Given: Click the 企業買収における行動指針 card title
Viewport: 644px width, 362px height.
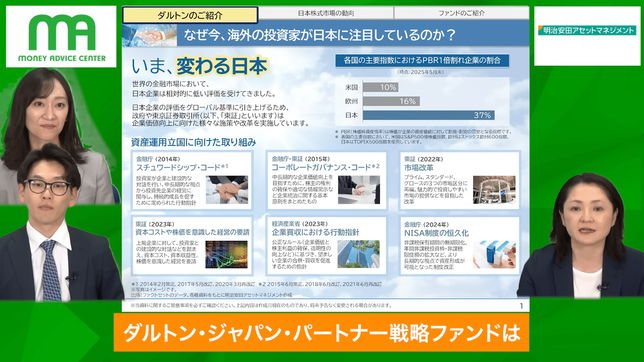Looking at the screenshot, I should click(x=316, y=232).
